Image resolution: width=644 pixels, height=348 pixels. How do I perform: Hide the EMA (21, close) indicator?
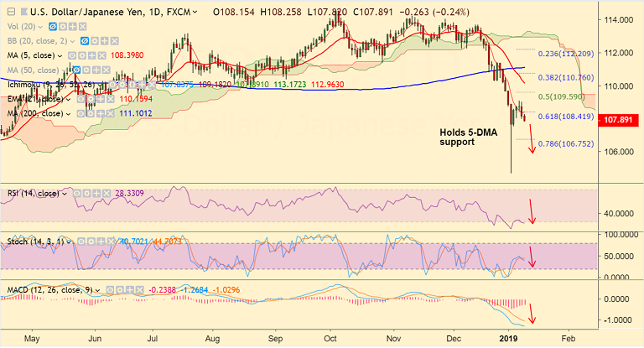80,99
